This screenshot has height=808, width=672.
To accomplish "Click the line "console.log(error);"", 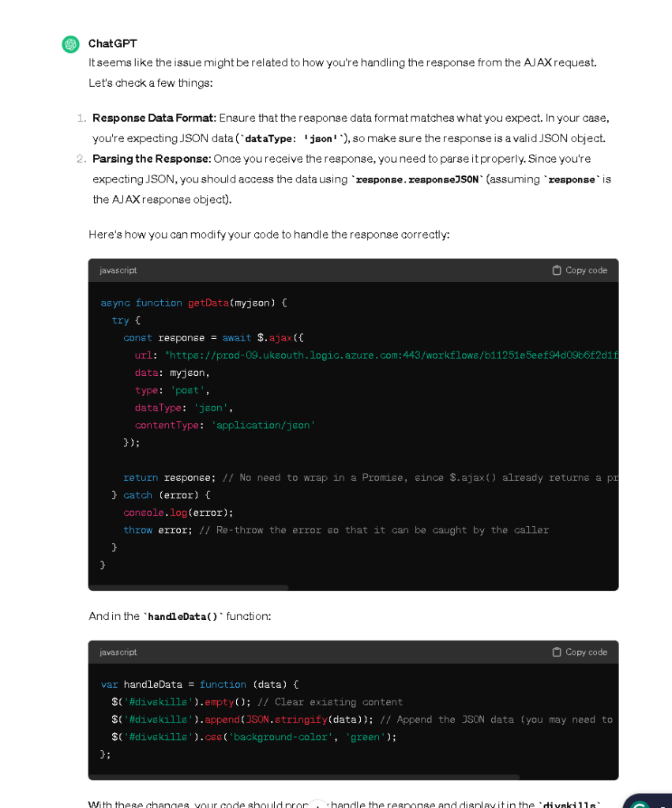I will 178,513.
